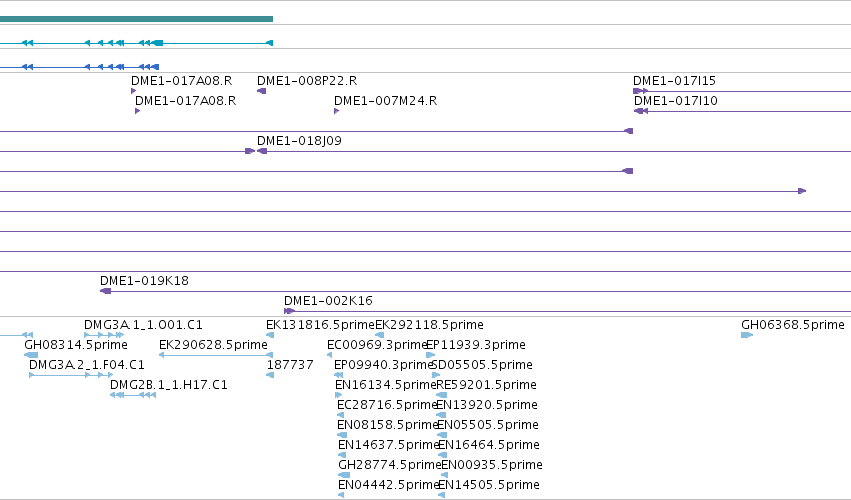Viewport: 851px width, 500px height.
Task: Select the DME1-019K18 feature arrow
Action: click(x=105, y=292)
